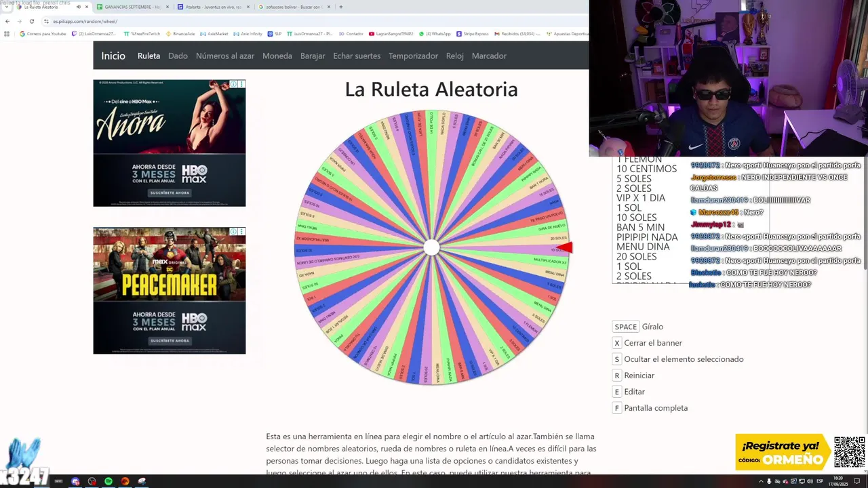Open a new browser tab with plus icon
The width and height of the screenshot is (868, 488).
(340, 7)
